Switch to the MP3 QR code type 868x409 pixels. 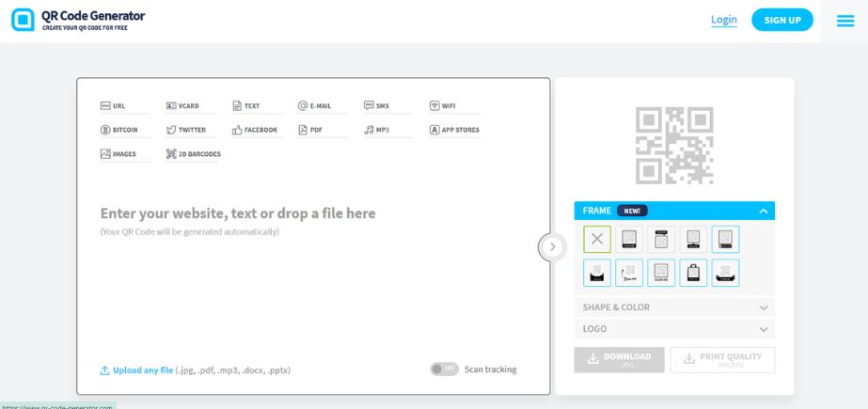(x=388, y=130)
